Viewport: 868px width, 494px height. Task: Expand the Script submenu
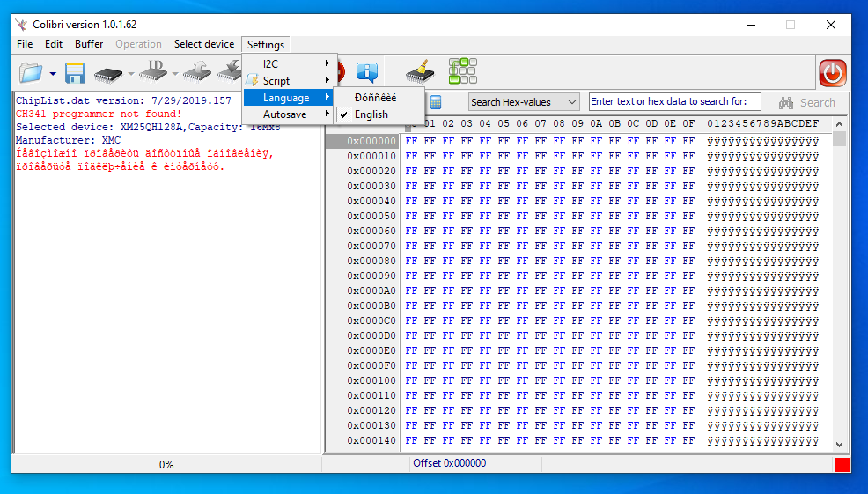click(276, 81)
